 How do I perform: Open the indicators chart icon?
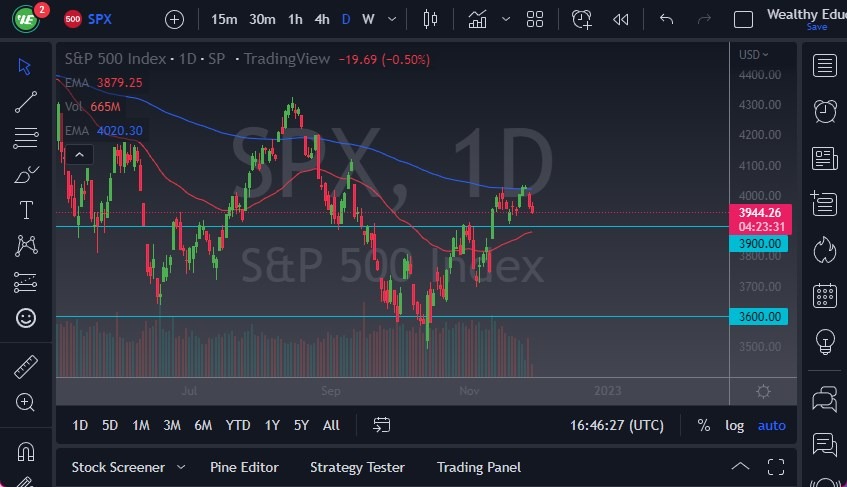click(478, 19)
